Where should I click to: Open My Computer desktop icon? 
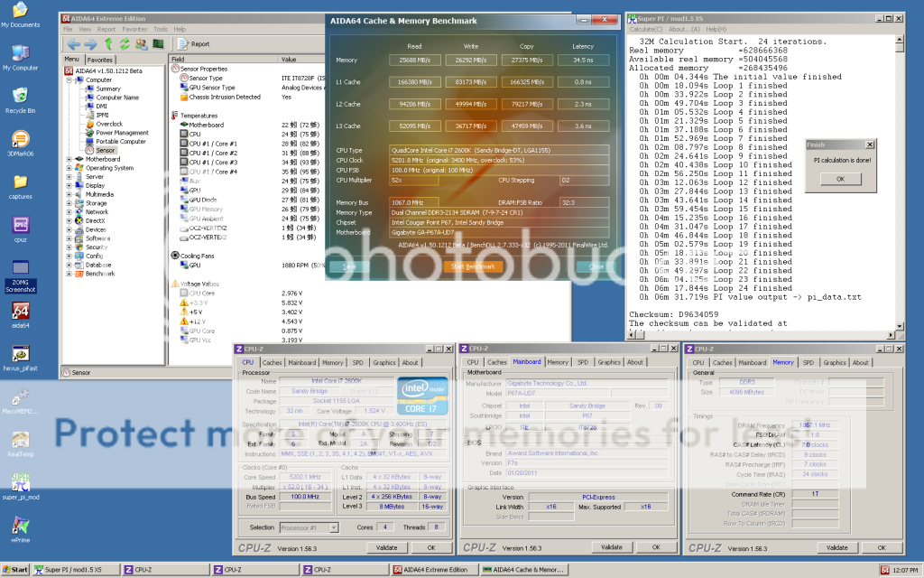click(20, 58)
